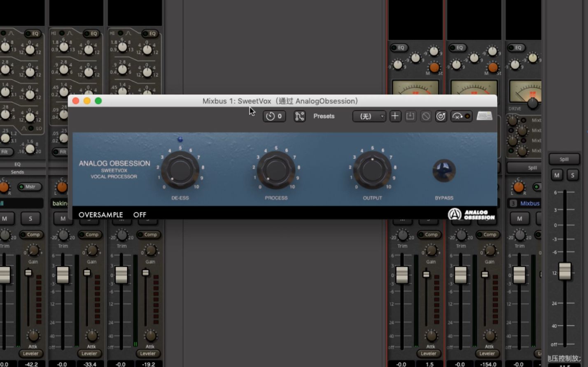The height and width of the screenshot is (367, 588).
Task: Click the reset parameters icon in plugin toolbar
Action: tap(441, 116)
